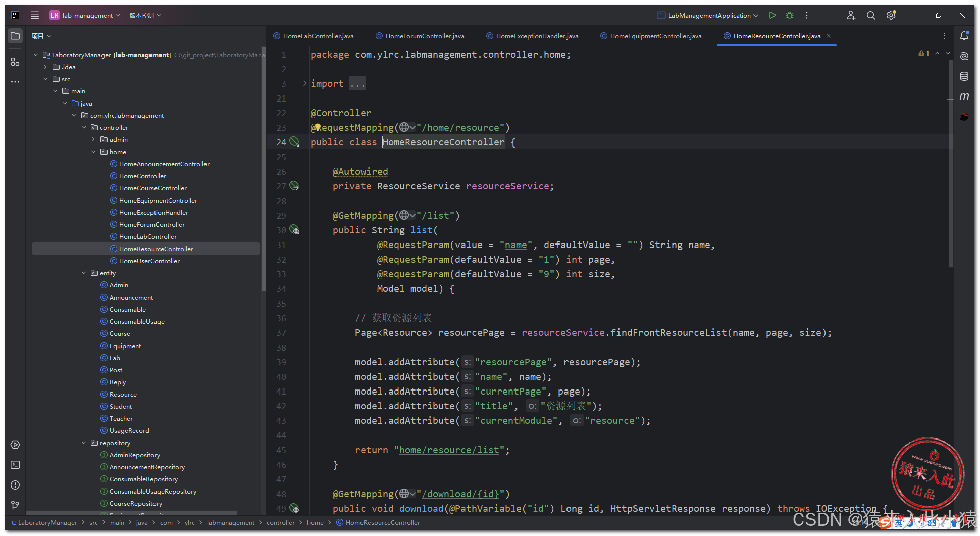Viewport: 980px width, 536px height.
Task: Open the AI assistant spiral icon
Action: 964,56
